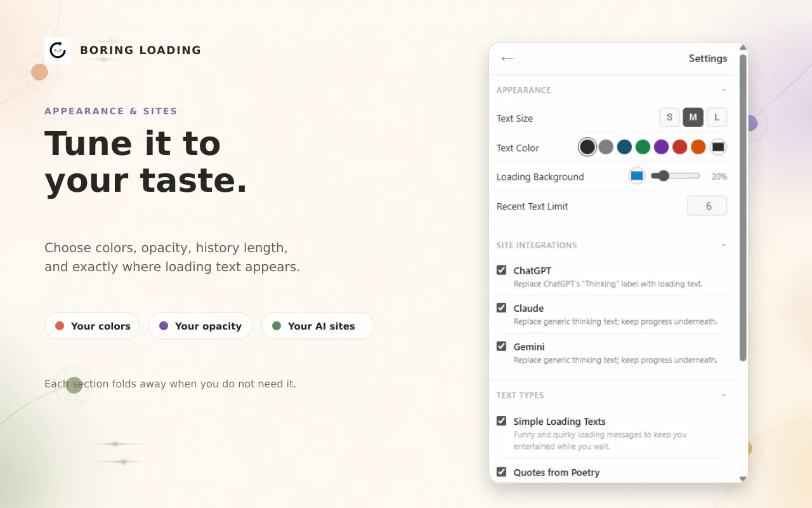Uncheck the Claude integration checkbox

(501, 308)
